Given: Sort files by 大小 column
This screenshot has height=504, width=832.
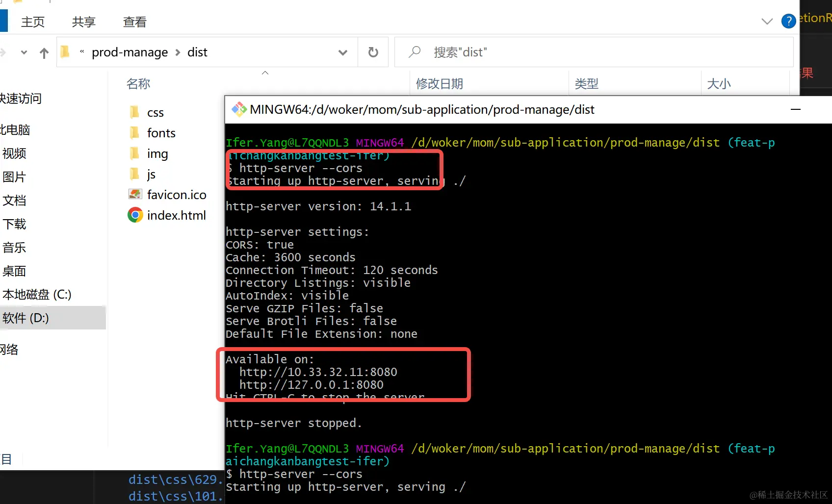Looking at the screenshot, I should (719, 84).
